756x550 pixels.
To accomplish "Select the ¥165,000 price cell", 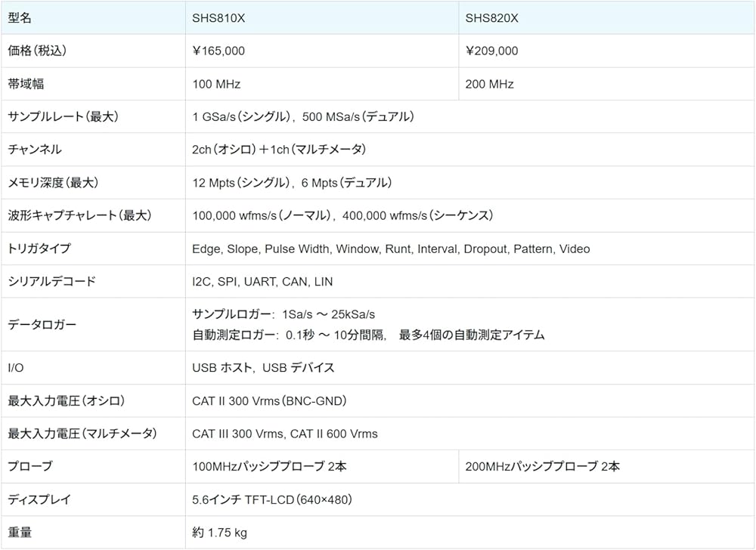I will 218,51.
